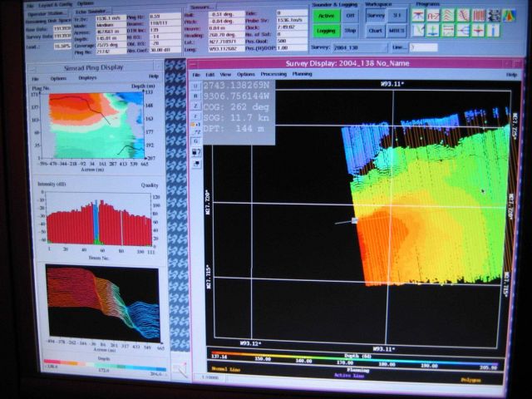The width and height of the screenshot is (532, 399).
Task: Toggle the green Logging button
Action: pos(326,31)
